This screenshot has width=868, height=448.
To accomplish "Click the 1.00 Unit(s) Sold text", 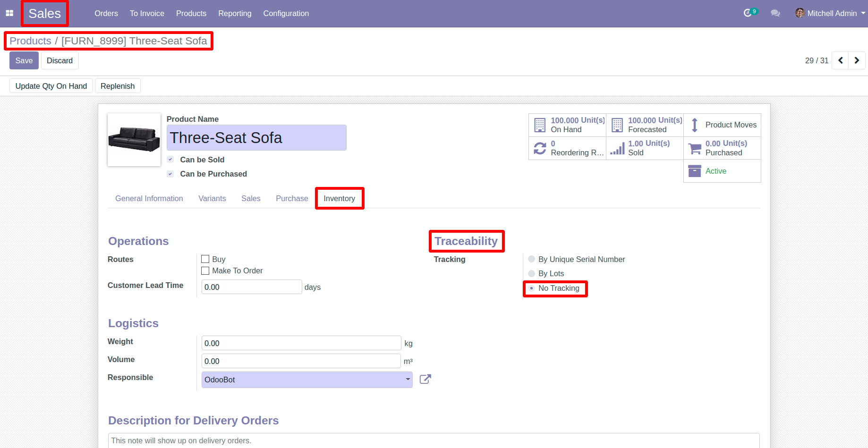I will (x=649, y=148).
